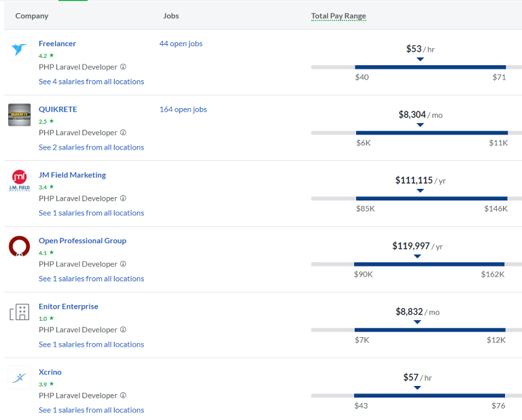Click Open Professional Group's $90K–$162K pay bar
The image size is (522, 420).
tap(429, 264)
